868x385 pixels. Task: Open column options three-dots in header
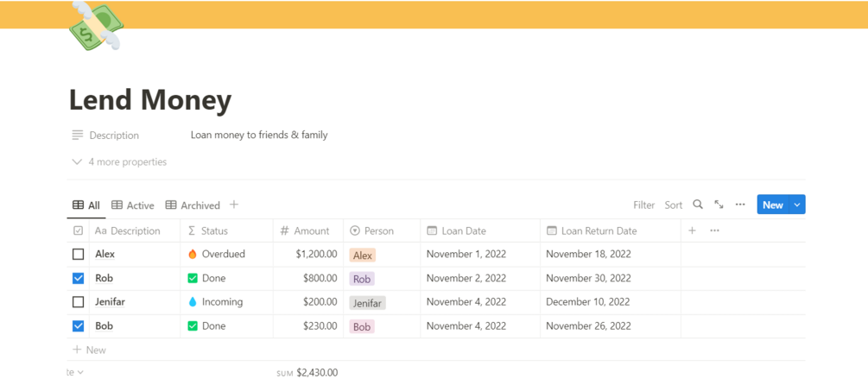[x=714, y=230]
